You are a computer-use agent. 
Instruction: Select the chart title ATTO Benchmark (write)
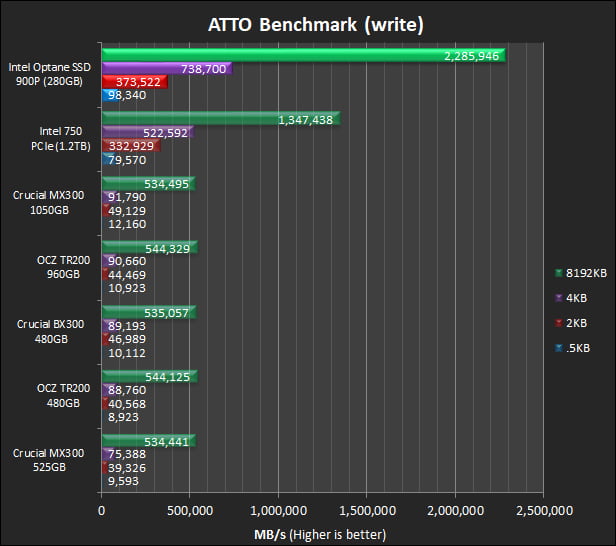316,25
